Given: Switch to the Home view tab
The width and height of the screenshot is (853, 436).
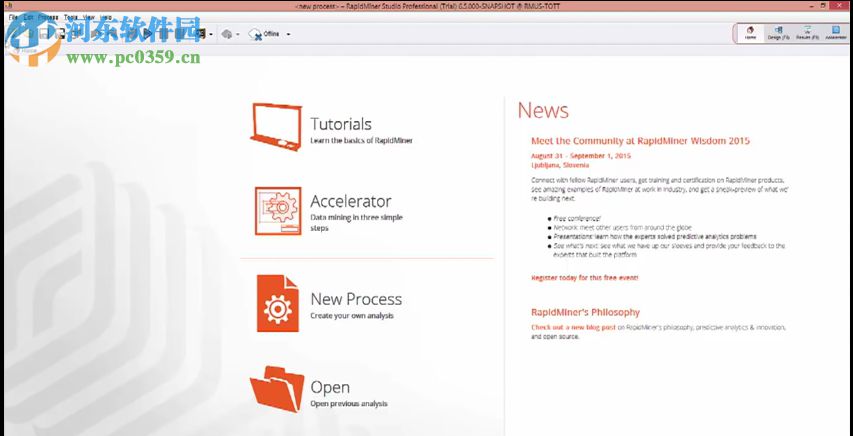Looking at the screenshot, I should [x=750, y=33].
